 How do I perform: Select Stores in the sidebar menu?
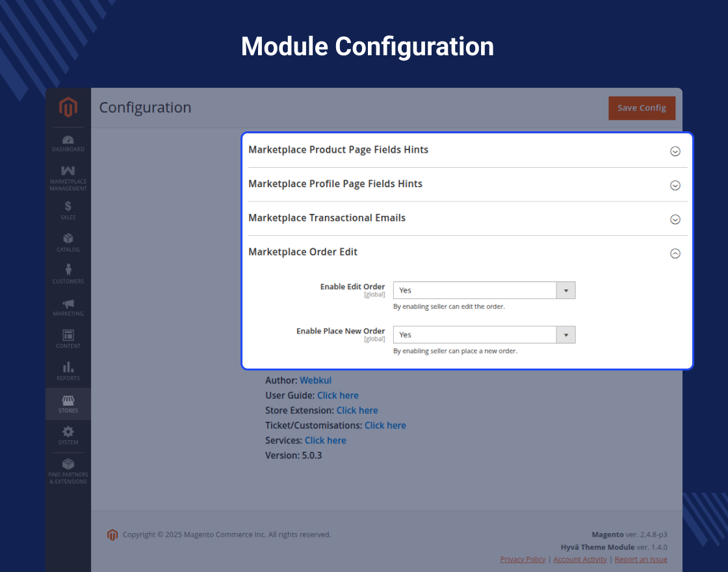point(68,403)
